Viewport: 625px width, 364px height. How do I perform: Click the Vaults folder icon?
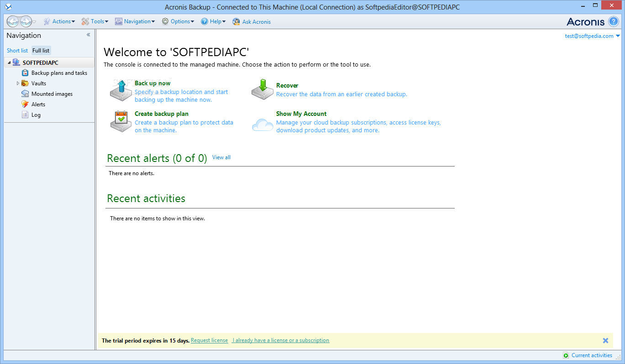click(x=25, y=83)
